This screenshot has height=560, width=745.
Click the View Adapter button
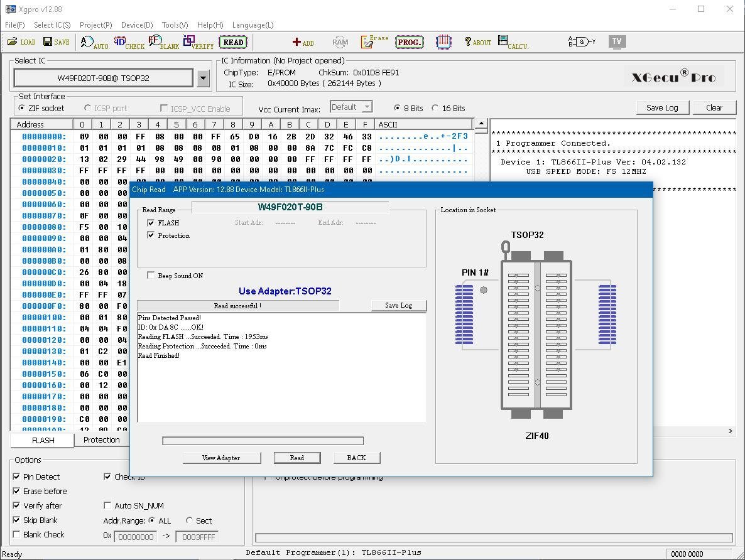221,458
